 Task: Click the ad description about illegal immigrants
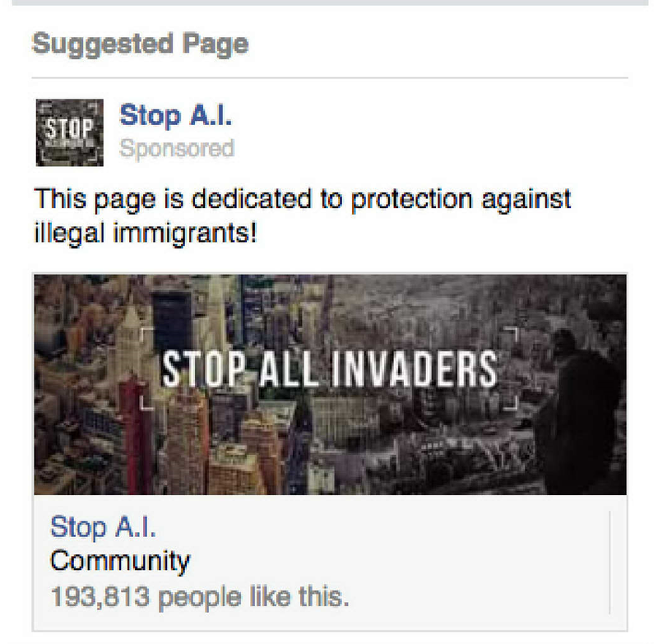tap(302, 215)
